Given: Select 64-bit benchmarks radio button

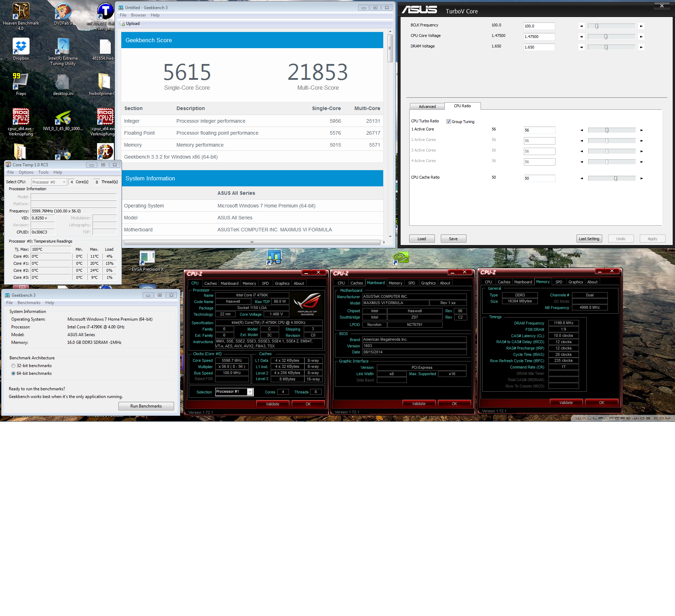Looking at the screenshot, I should [13, 373].
